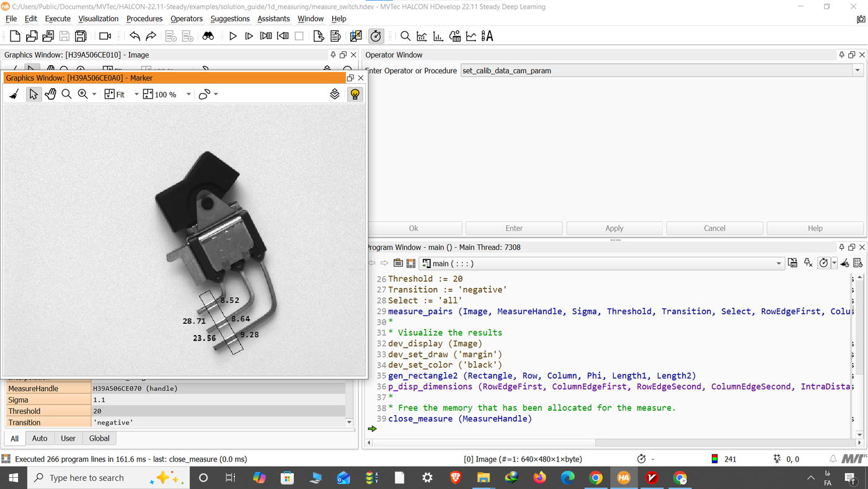Open the OCR Training File browser icon
The height and width of the screenshot is (489, 868).
pyautogui.click(x=487, y=36)
